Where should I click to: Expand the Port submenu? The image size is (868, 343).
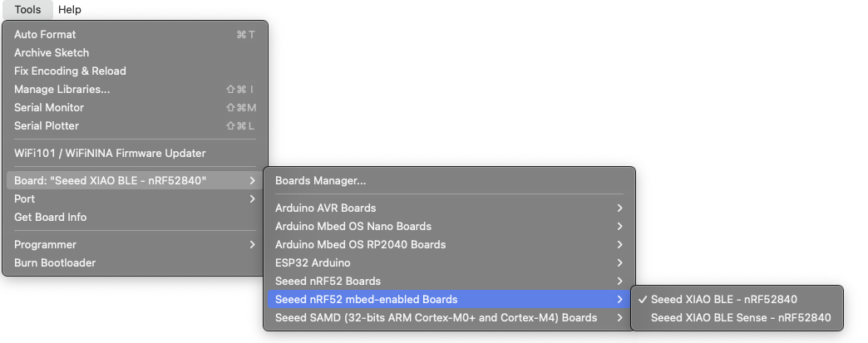tap(135, 198)
